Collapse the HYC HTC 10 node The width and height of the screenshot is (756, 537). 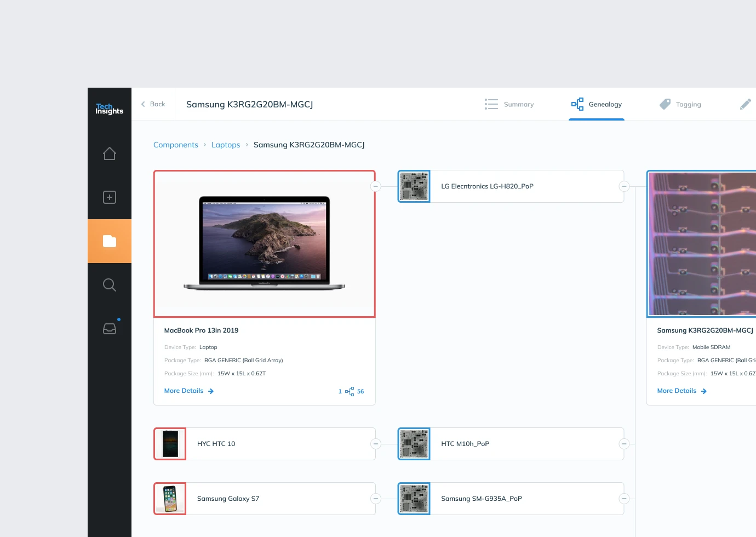click(375, 444)
